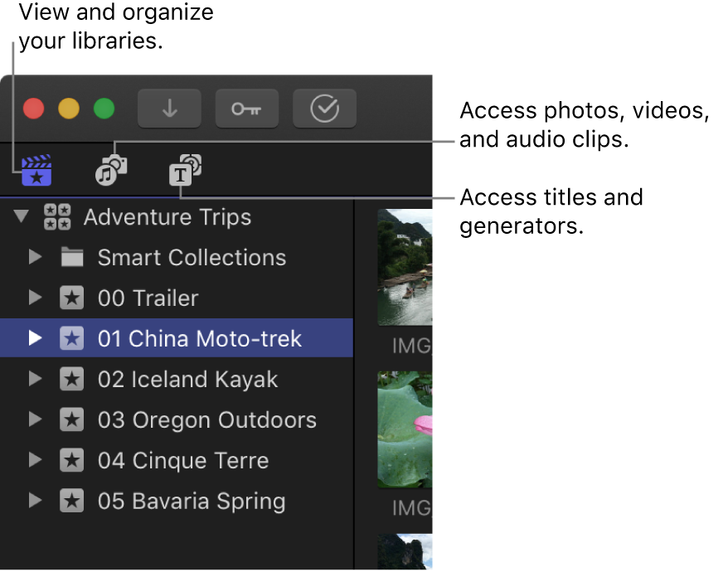Expand the 02 Iceland Kayak event

pos(35,380)
